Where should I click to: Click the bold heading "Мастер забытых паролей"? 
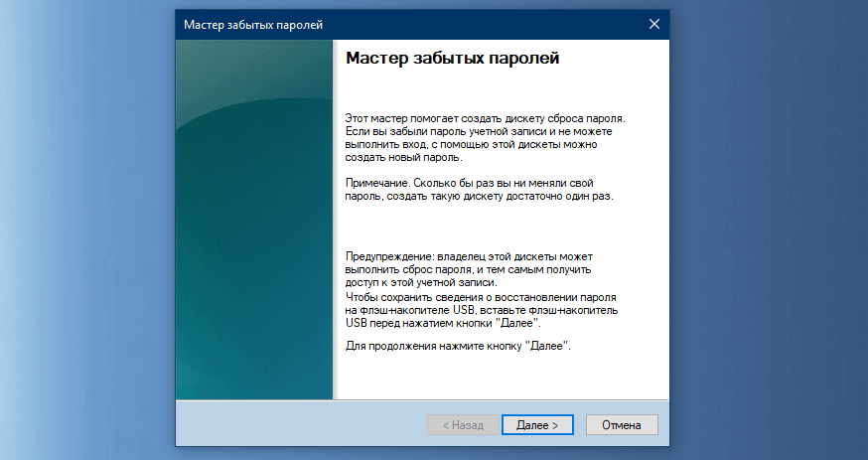pos(452,58)
